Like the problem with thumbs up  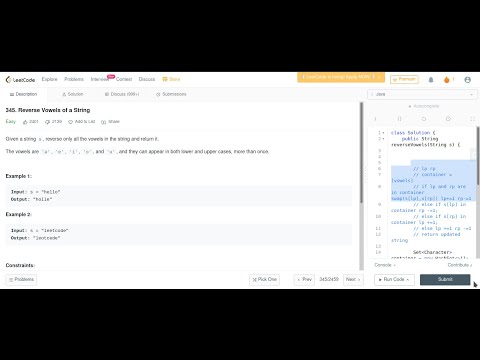30,122
